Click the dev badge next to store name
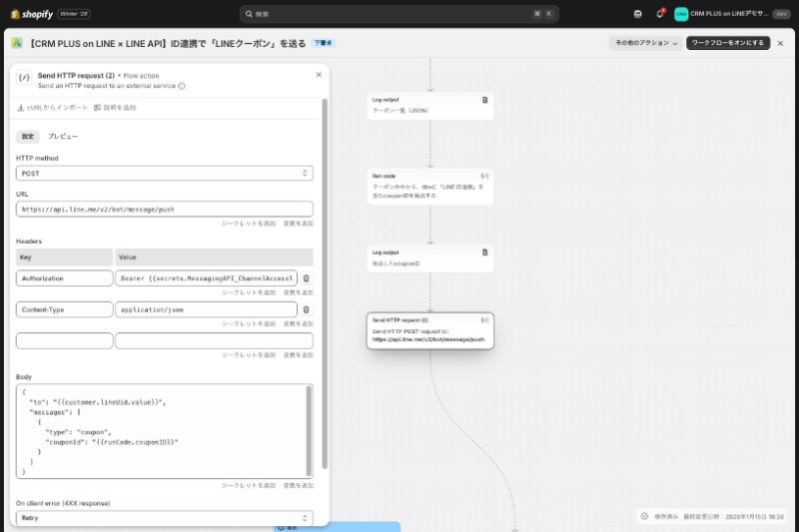Viewport: 799px width, 532px height. tap(782, 14)
